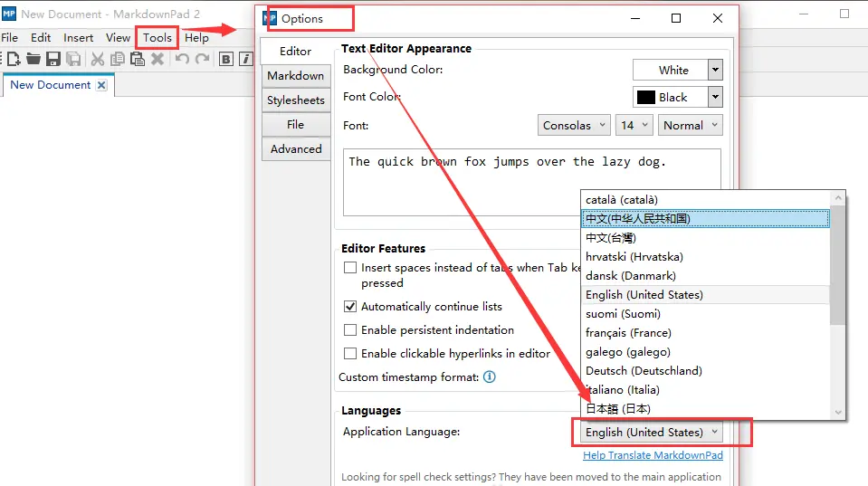Collapse the Application Language dropdown
This screenshot has height=486, width=868.
651,433
